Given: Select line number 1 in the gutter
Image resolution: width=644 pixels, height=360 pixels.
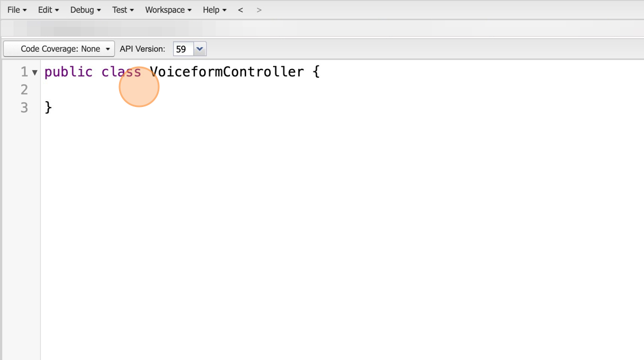Looking at the screenshot, I should tap(24, 72).
